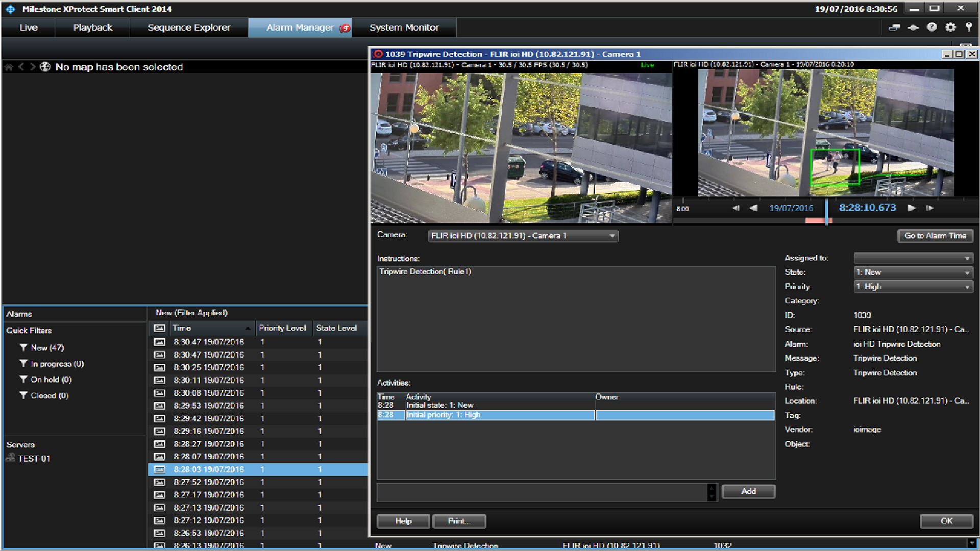Open the Help question mark icon
Screen dimensions: 980x551
pyautogui.click(x=932, y=28)
